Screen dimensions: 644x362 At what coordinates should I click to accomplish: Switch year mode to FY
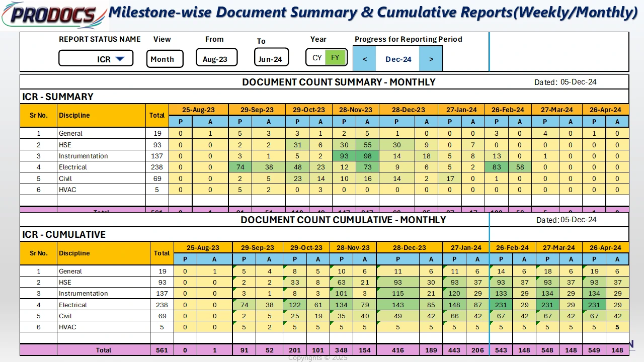[x=335, y=58]
